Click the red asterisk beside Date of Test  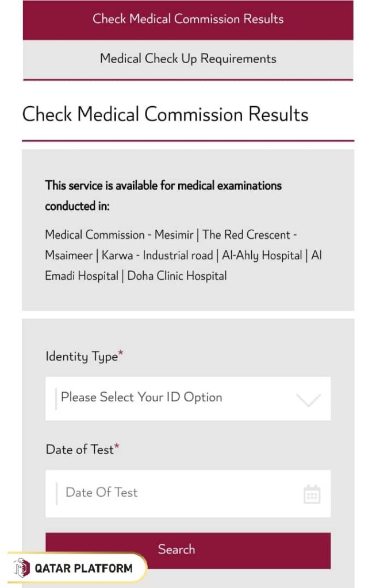coord(117,446)
